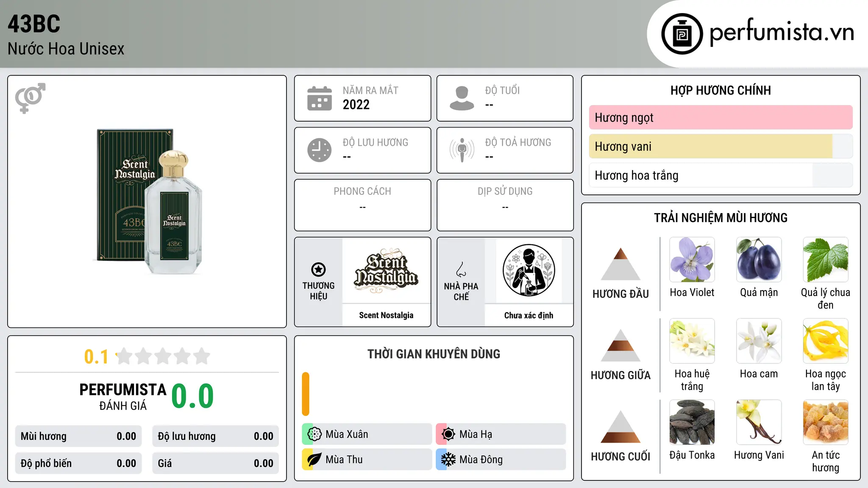This screenshot has height=488, width=868.
Task: Click the Phong cách card
Action: click(362, 205)
